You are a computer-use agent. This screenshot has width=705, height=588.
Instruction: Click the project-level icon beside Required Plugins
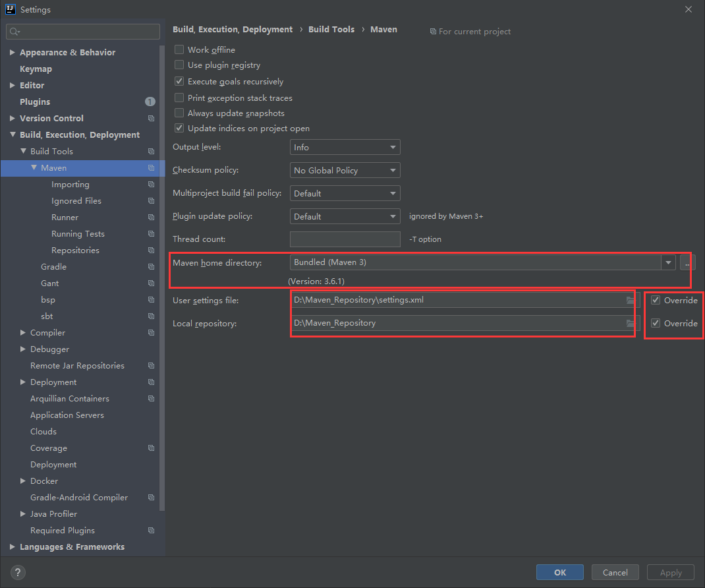(x=151, y=531)
